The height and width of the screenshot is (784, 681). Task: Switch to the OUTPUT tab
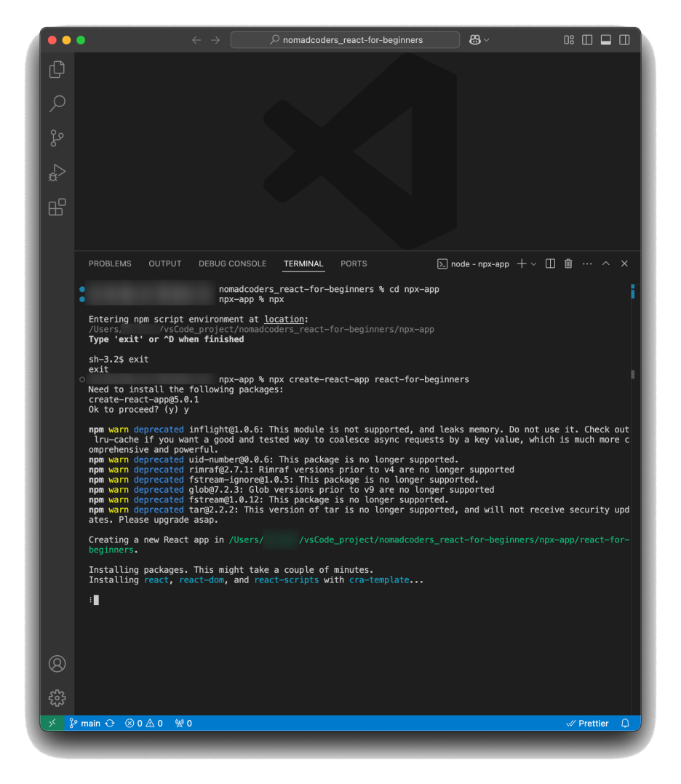165,264
